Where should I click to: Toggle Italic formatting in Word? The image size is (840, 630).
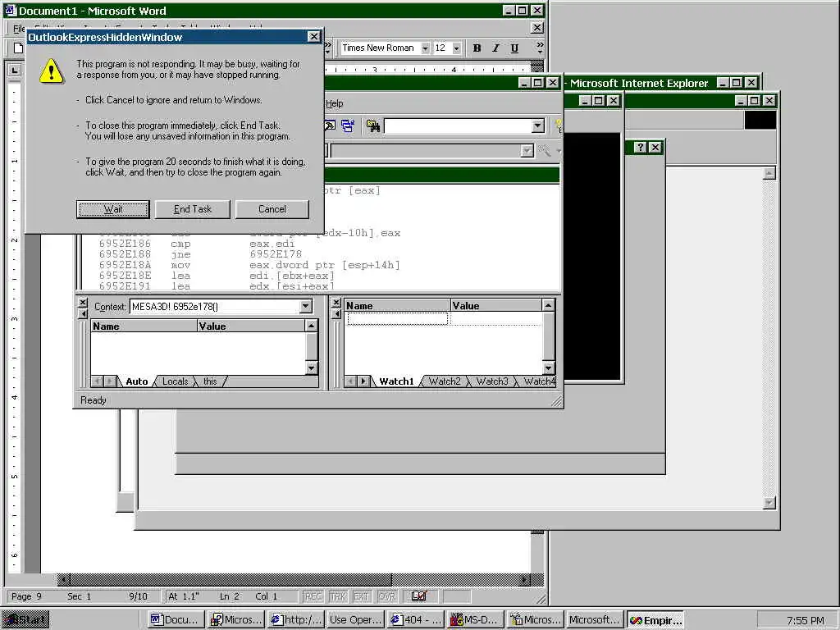pos(495,48)
